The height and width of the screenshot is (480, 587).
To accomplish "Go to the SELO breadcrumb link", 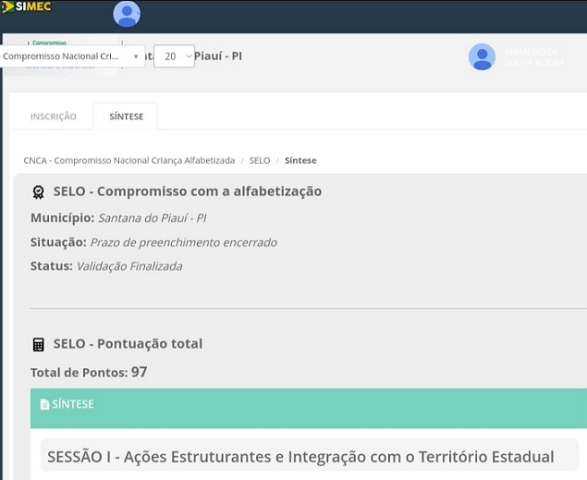I will pyautogui.click(x=259, y=161).
